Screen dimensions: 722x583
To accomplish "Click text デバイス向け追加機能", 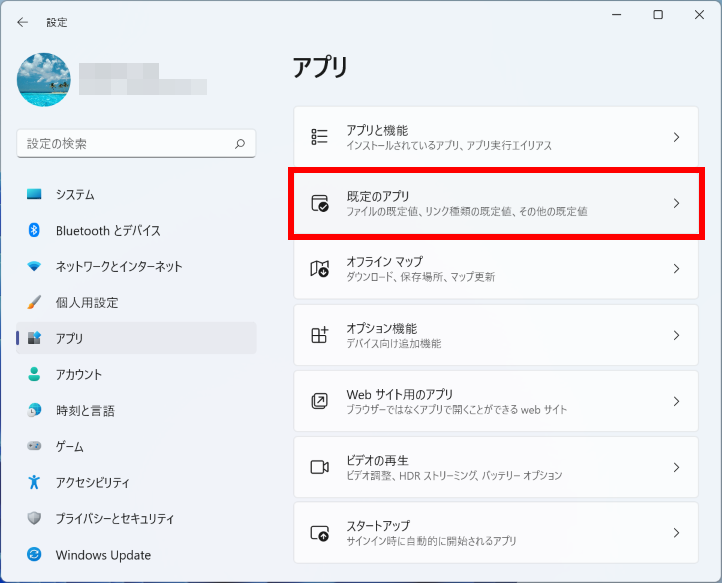I will pyautogui.click(x=394, y=344).
